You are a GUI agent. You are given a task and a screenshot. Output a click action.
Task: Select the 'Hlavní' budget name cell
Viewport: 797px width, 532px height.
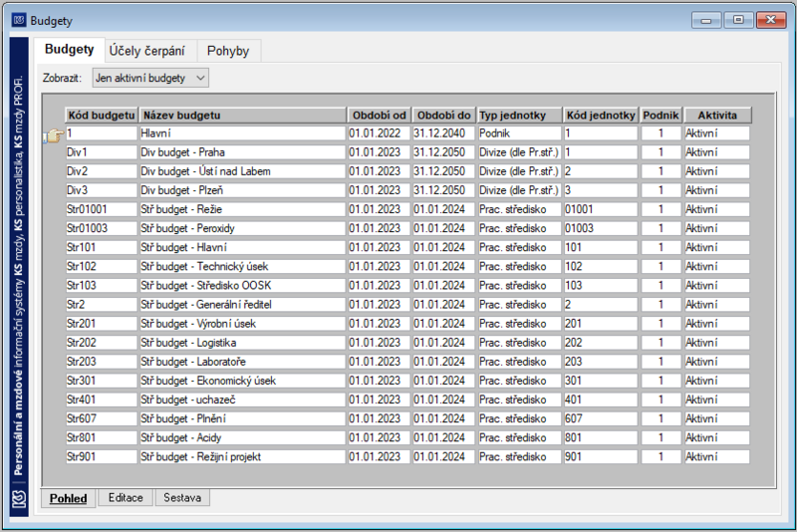[x=242, y=133]
